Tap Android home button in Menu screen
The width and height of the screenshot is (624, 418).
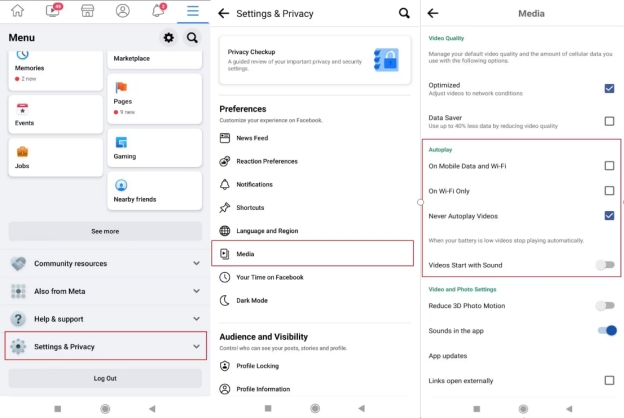point(105,409)
